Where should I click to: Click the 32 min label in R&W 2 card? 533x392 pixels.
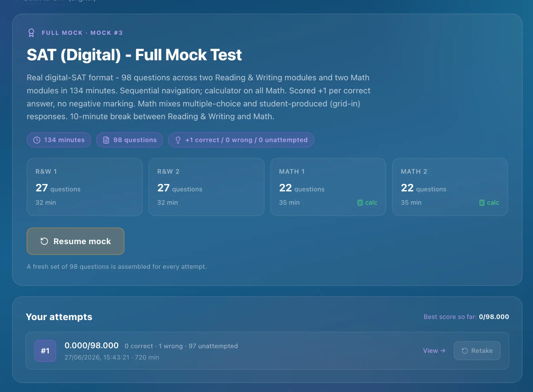tap(168, 202)
